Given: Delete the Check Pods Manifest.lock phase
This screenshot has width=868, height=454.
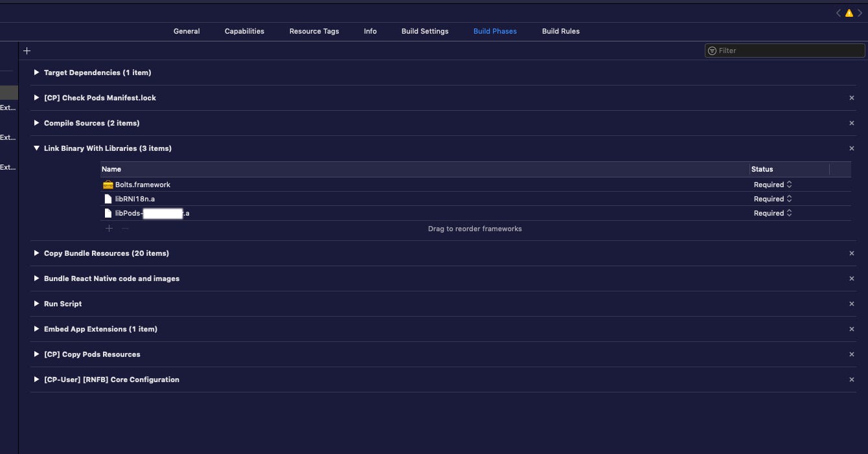Looking at the screenshot, I should pos(852,98).
